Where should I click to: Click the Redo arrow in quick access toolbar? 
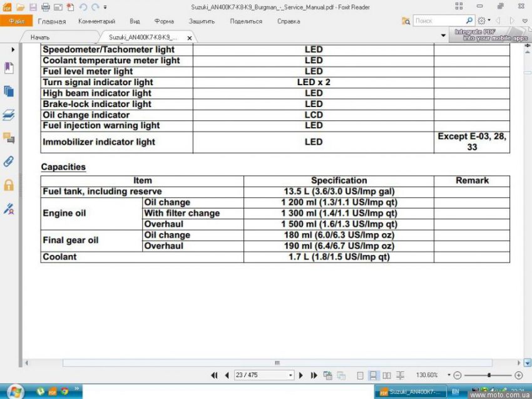pos(95,7)
